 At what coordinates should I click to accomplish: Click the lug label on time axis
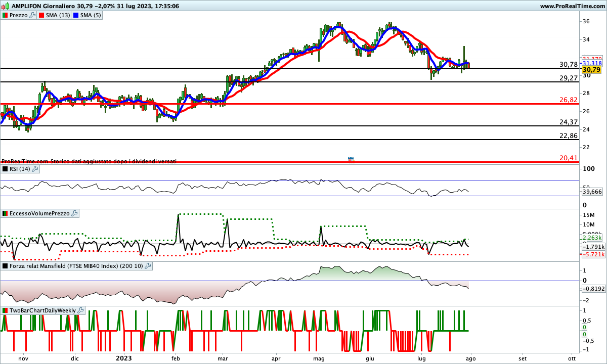click(x=421, y=358)
